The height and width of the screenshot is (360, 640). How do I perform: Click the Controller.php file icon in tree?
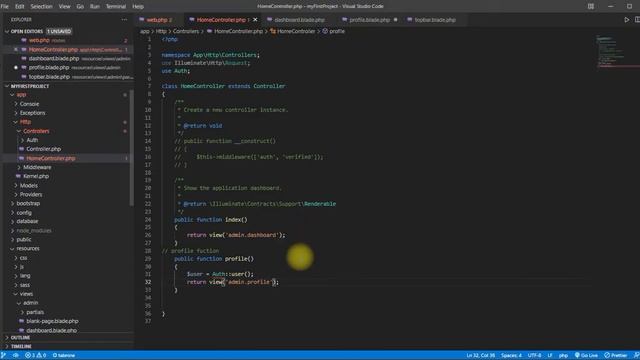click(21, 149)
